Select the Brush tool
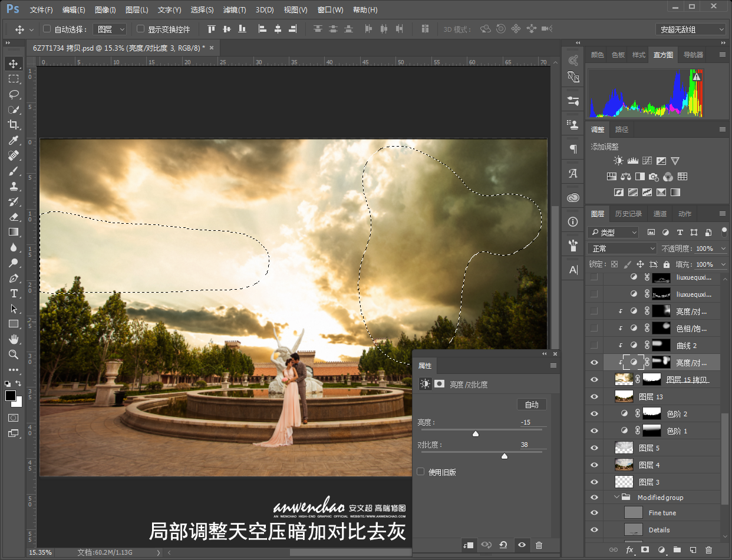The width and height of the screenshot is (732, 560). [14, 171]
